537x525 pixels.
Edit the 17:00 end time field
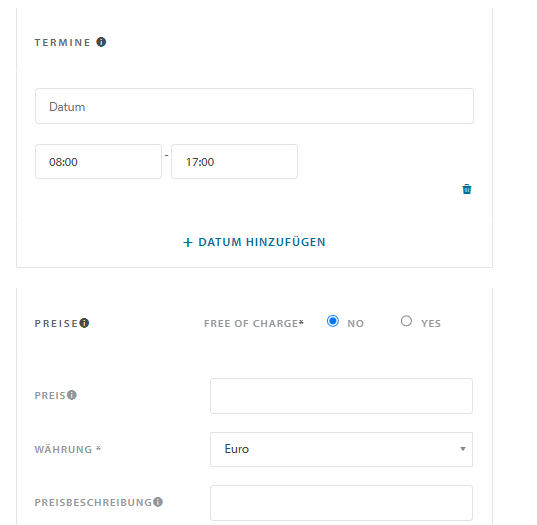click(234, 161)
